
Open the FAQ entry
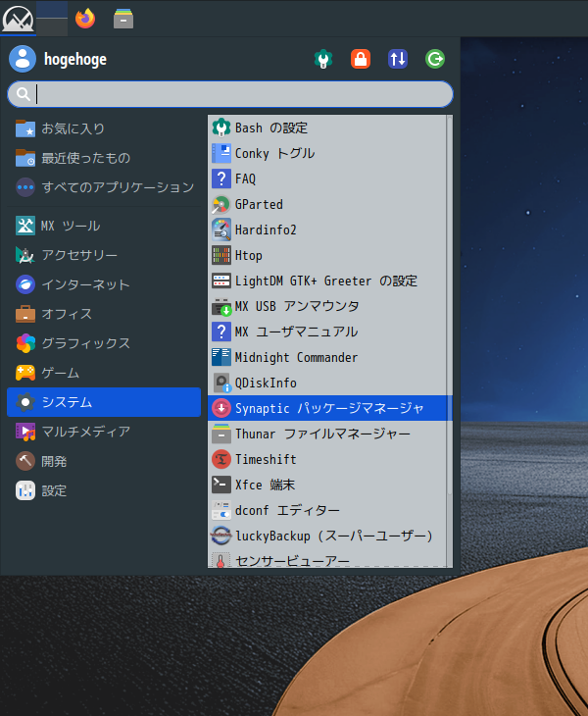point(327,179)
